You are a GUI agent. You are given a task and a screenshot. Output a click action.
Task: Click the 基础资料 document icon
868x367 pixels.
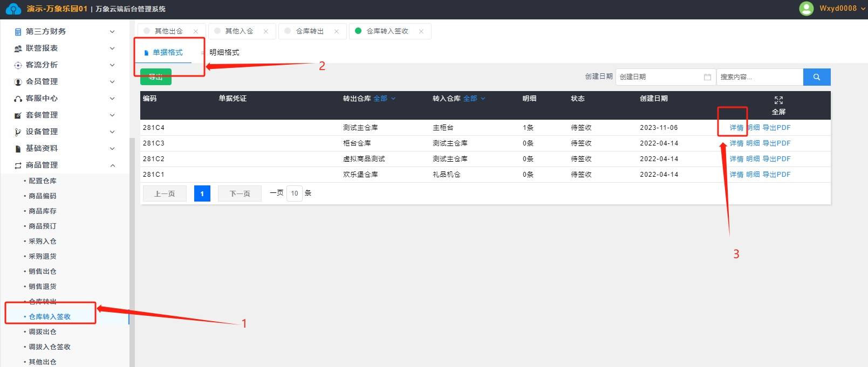click(x=18, y=149)
